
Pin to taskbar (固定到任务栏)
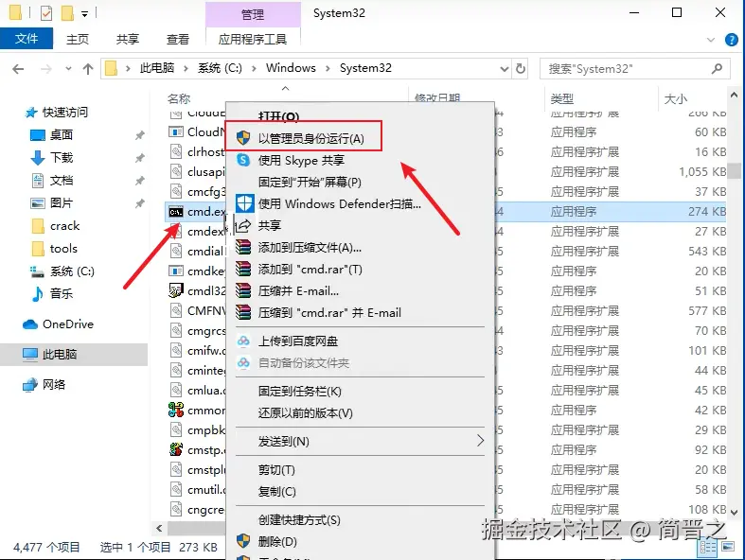pos(300,392)
